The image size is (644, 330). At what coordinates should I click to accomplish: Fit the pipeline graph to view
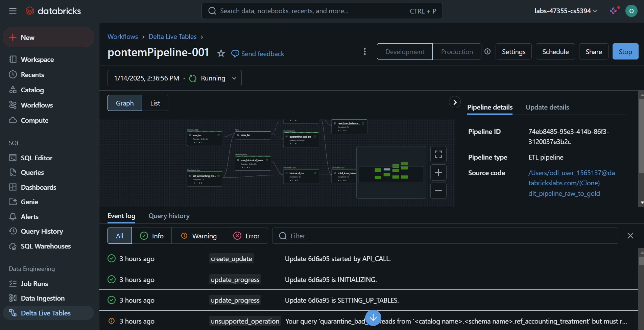click(x=438, y=155)
